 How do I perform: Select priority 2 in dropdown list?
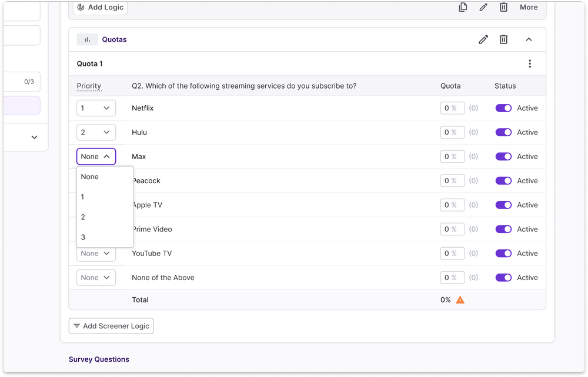click(x=105, y=217)
